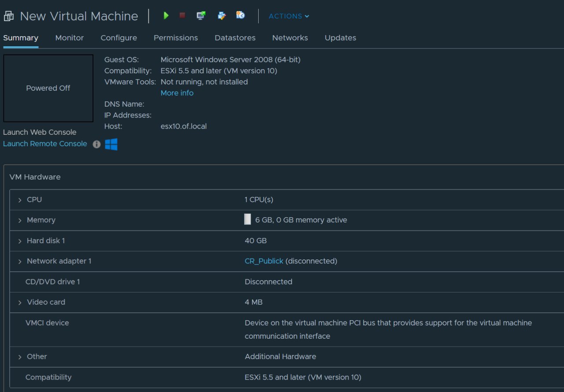
Task: Open the Networks tab
Action: coord(290,38)
